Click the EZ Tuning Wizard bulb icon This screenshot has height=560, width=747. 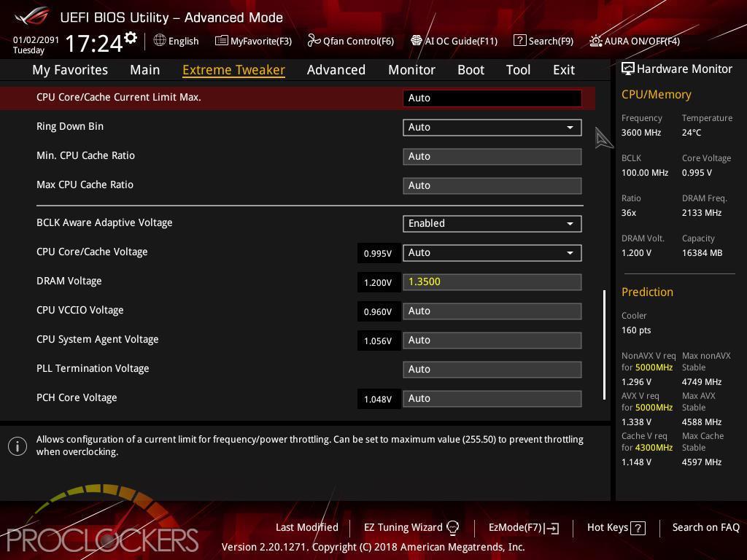(452, 528)
